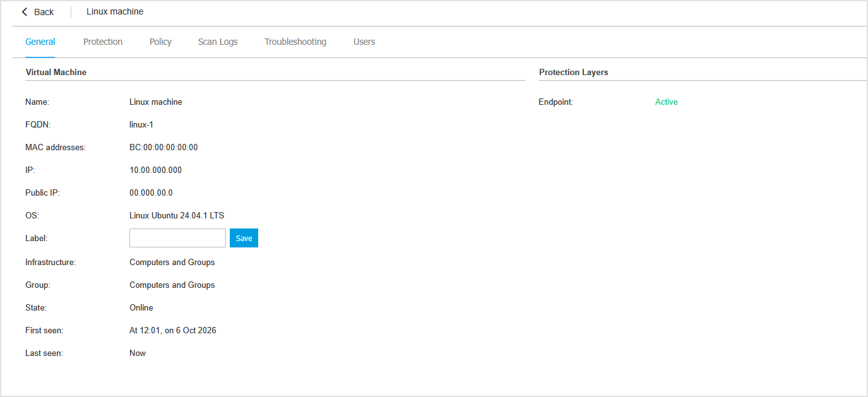
Task: Select the State value Online
Action: [141, 307]
